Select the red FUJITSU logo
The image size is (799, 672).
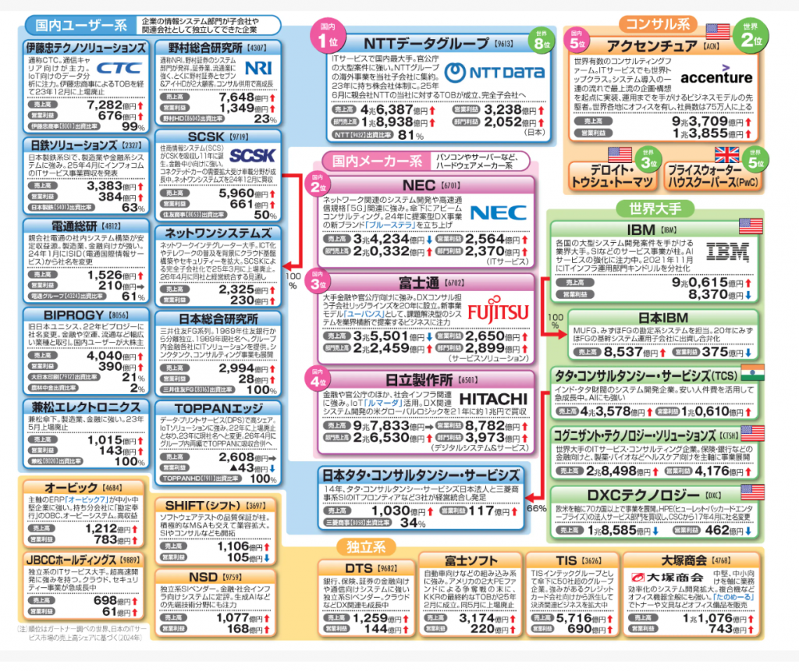[498, 313]
